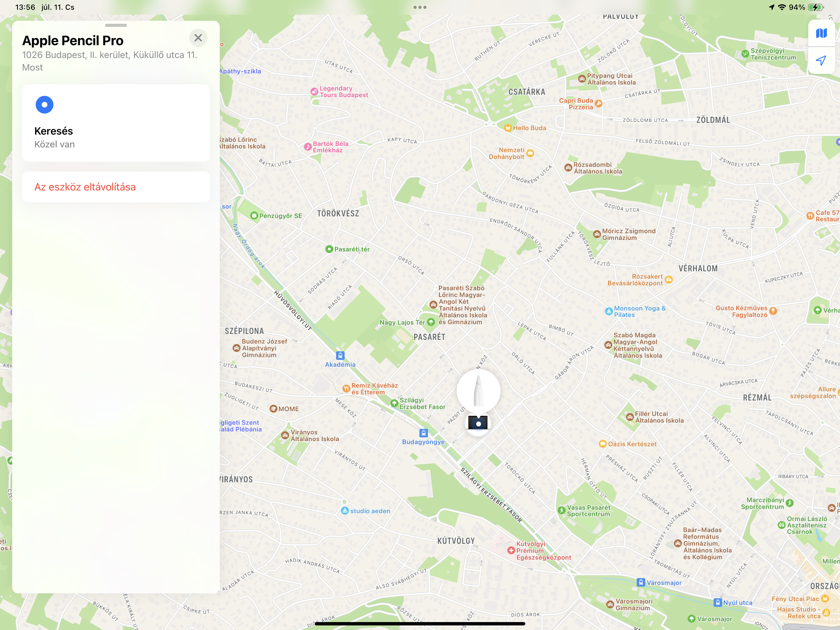840x630 pixels.
Task: Tap the Wi-Fi status icon
Action: pyautogui.click(x=782, y=7)
